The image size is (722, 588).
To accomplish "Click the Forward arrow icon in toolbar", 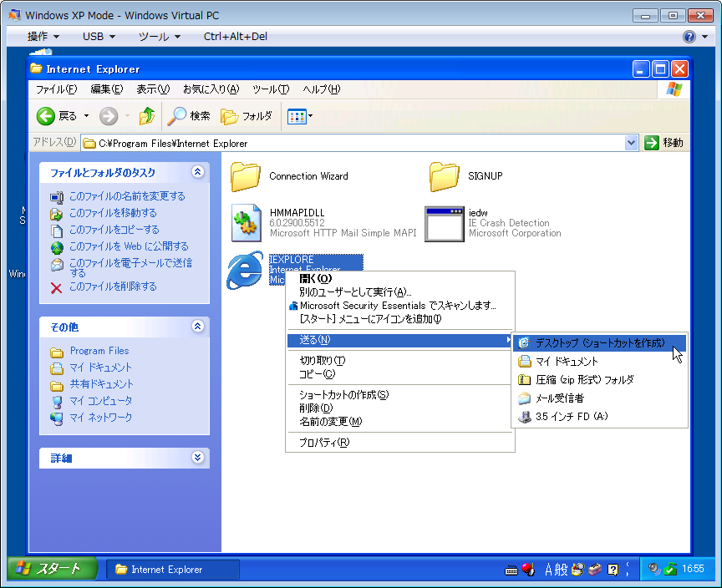I will point(109,116).
